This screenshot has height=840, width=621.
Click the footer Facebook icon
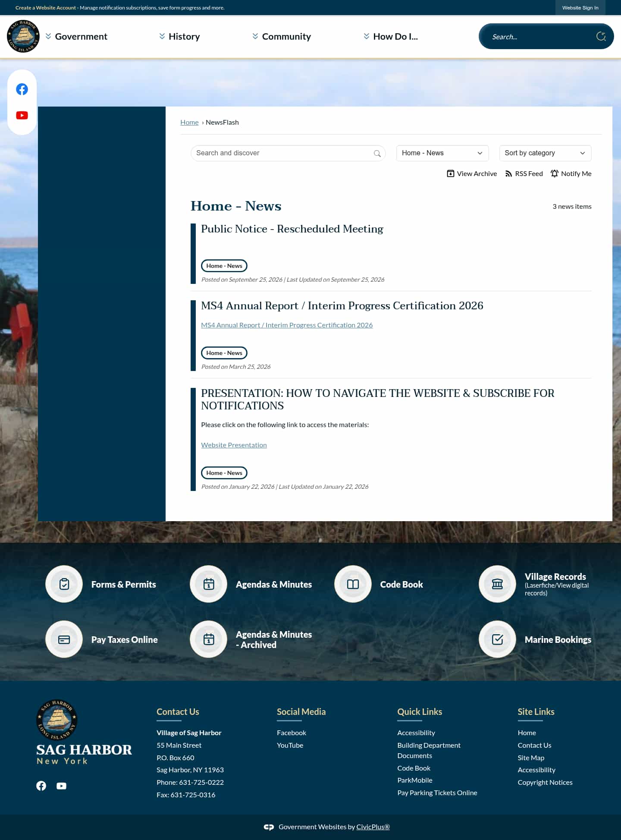[x=41, y=786]
